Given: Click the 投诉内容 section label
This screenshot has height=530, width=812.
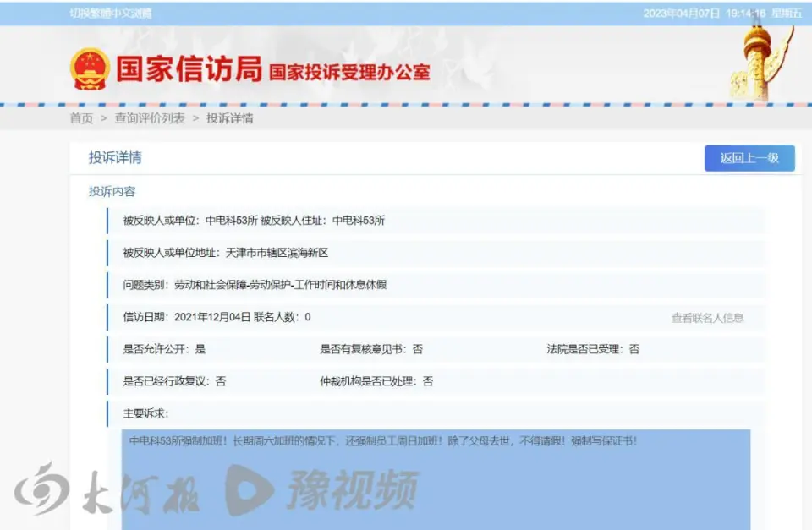Looking at the screenshot, I should pos(112,191).
